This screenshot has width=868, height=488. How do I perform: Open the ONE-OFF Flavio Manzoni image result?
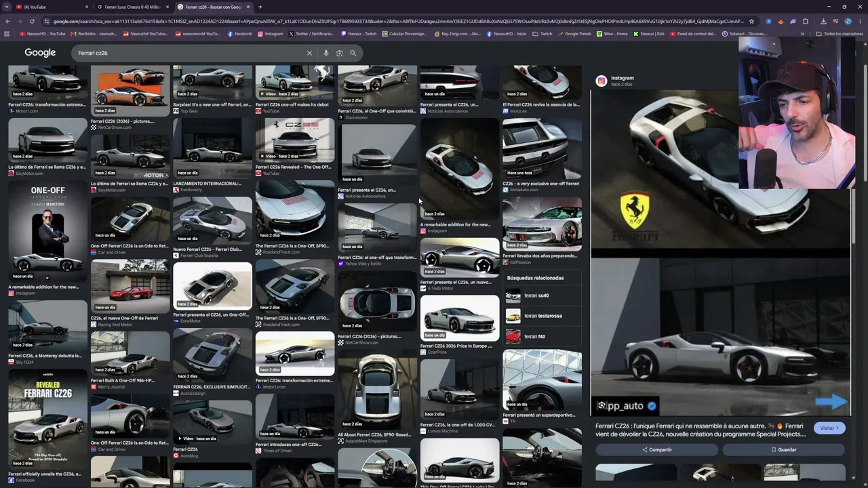point(47,232)
